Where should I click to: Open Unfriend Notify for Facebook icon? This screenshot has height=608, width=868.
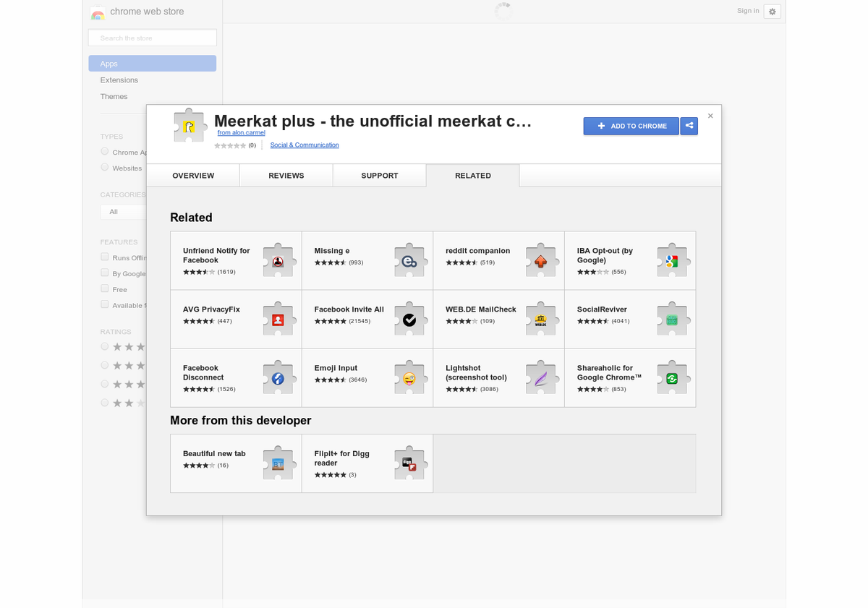(x=278, y=261)
